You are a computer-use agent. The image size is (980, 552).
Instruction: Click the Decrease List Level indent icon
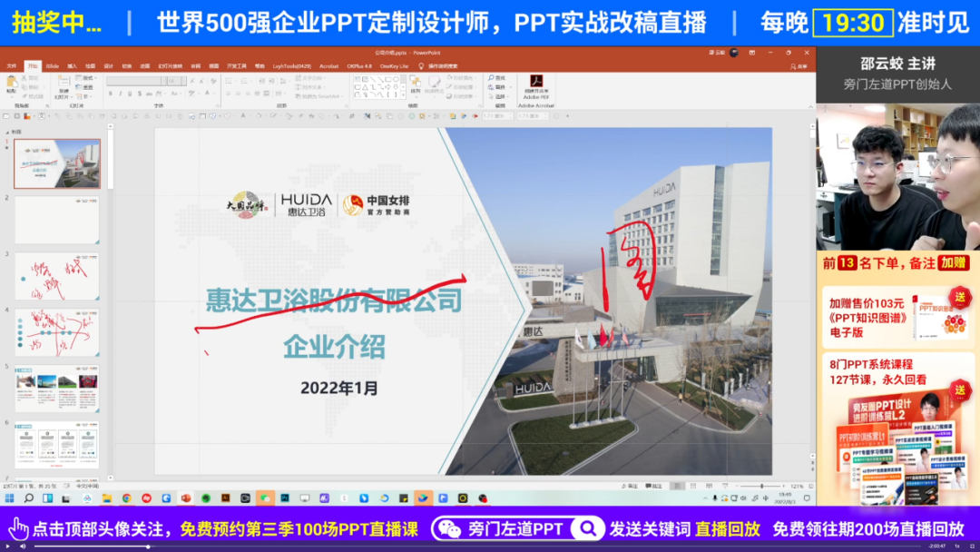coord(262,82)
